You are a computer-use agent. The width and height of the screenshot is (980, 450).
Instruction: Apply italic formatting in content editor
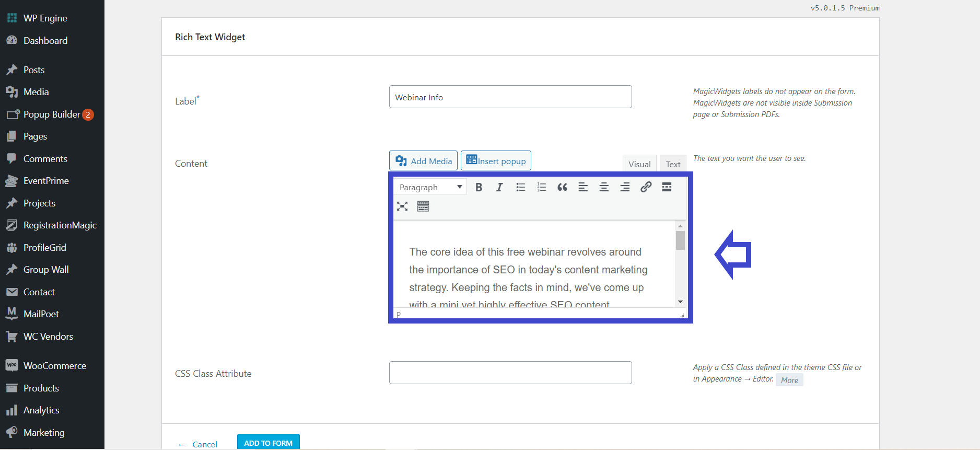499,187
